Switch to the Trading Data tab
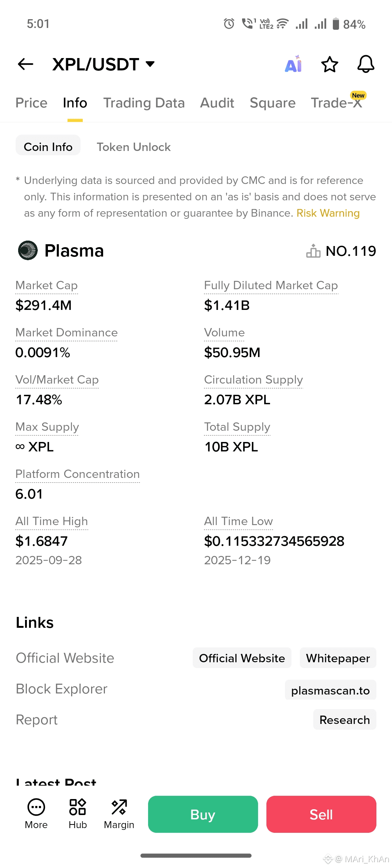 (x=144, y=103)
